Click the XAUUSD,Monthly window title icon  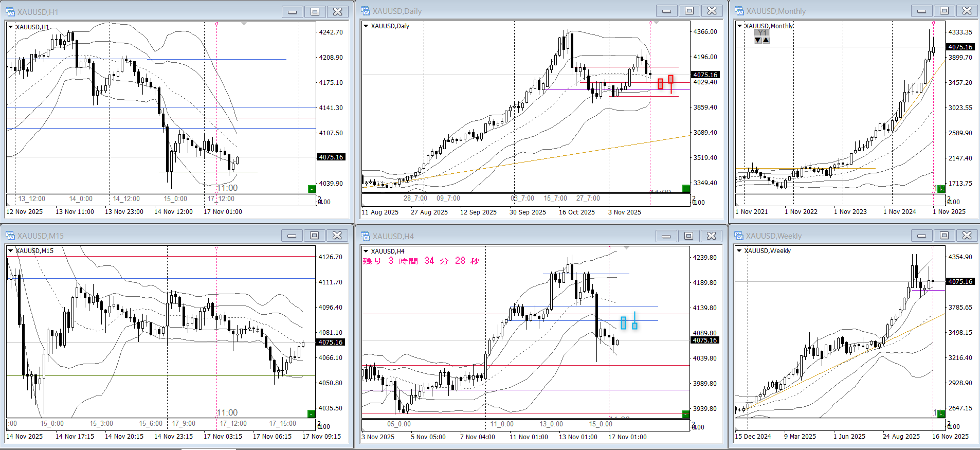point(739,11)
